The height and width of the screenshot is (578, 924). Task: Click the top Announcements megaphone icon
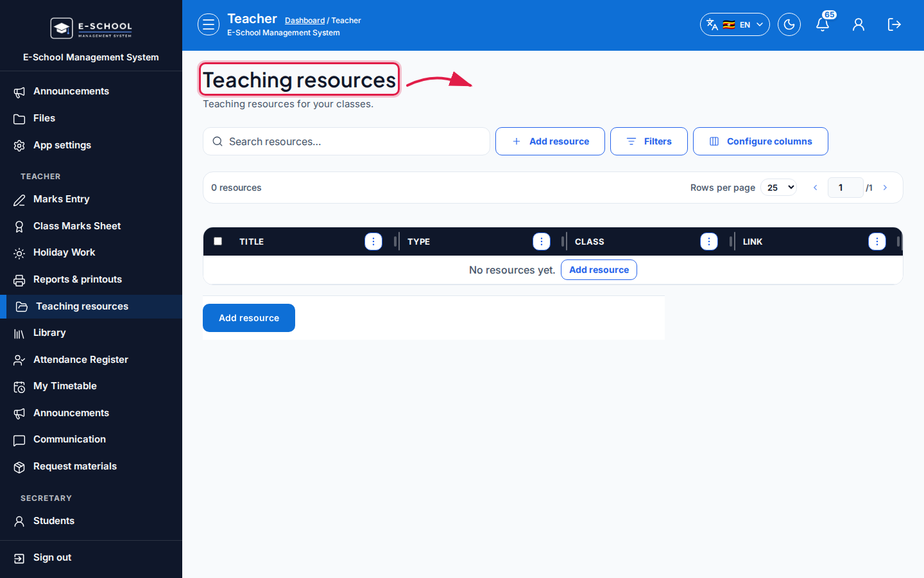[x=19, y=92]
